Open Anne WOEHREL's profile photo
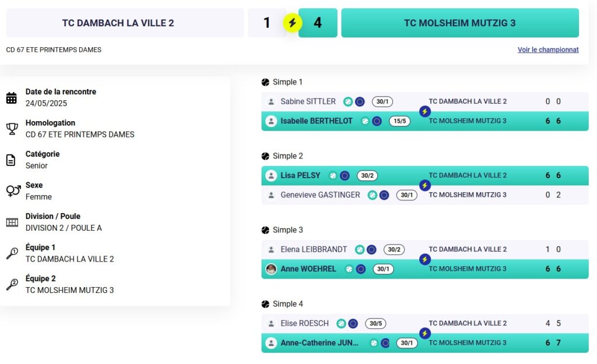Image resolution: width=597 pixels, height=364 pixels. tap(271, 269)
